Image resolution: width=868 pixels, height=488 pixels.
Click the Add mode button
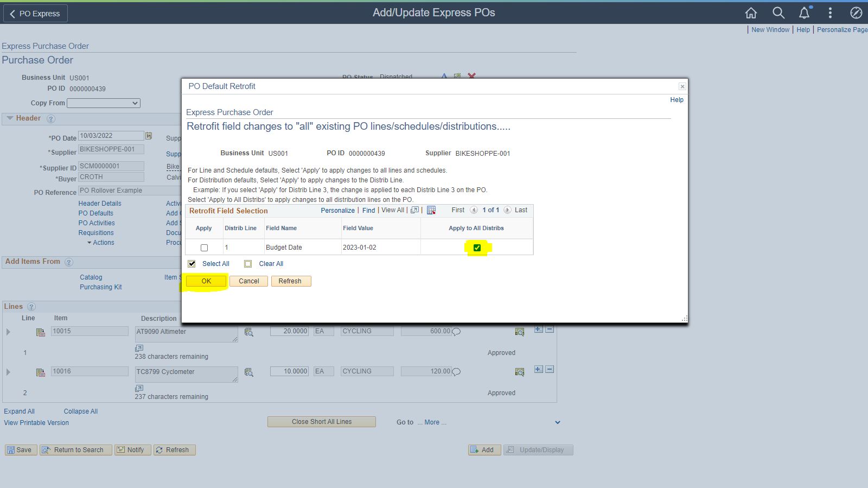(484, 450)
